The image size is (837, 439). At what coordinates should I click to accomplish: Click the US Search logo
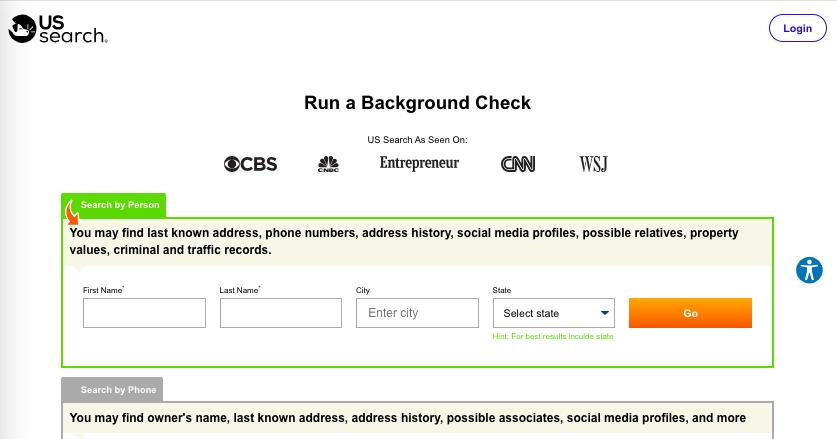tap(58, 29)
